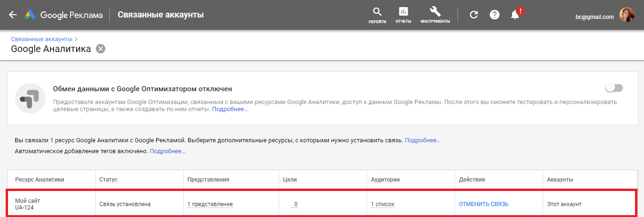
Task: Click the Аккаунты column header
Action: [x=560, y=180]
